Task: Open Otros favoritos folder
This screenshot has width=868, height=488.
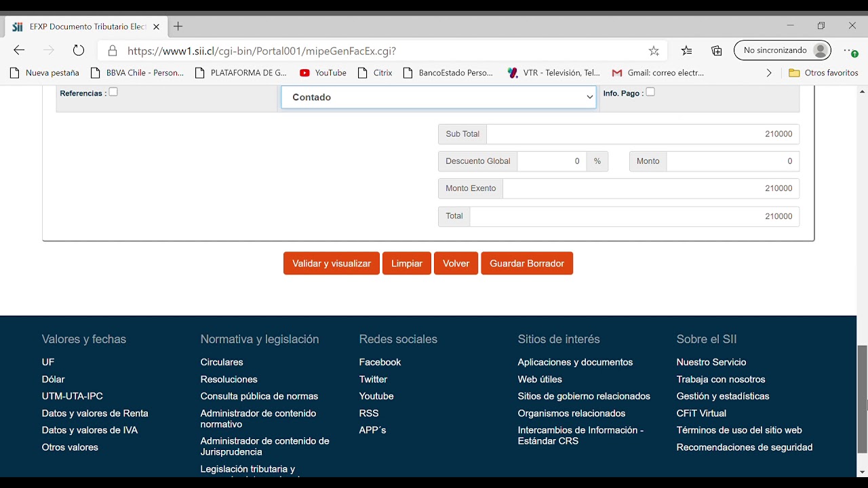Action: (823, 73)
